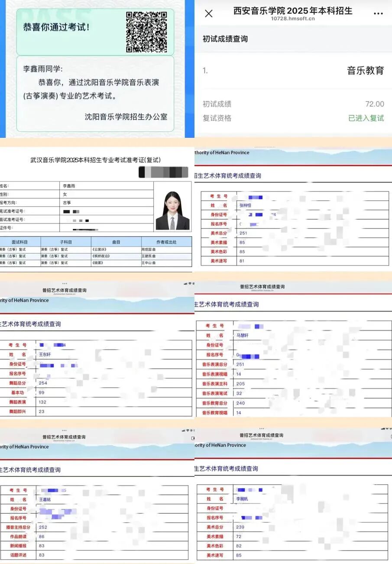Screen dimensions: 392x564
Task: Click the 10728.hmsoft.cn address text
Action: coord(293,19)
